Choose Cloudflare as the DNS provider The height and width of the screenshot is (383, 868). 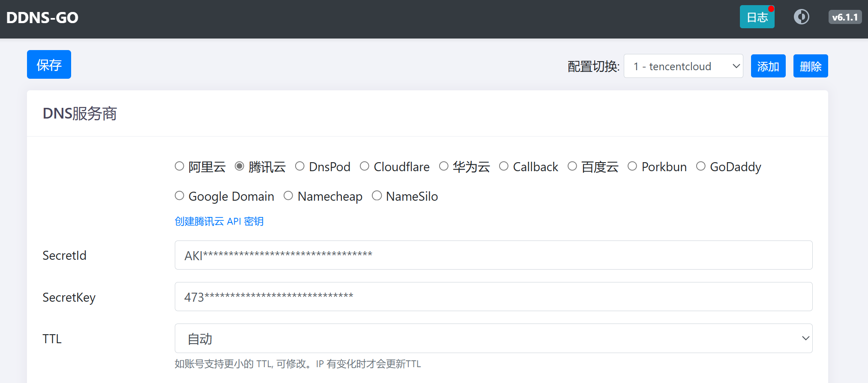click(x=365, y=166)
